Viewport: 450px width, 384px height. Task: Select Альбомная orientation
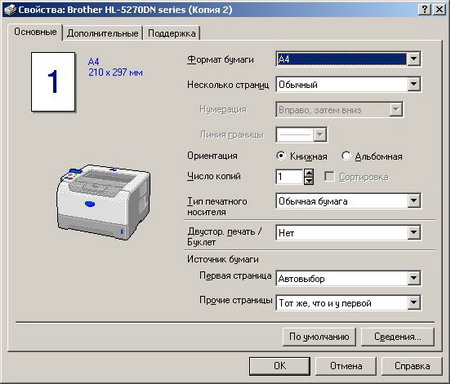point(372,156)
